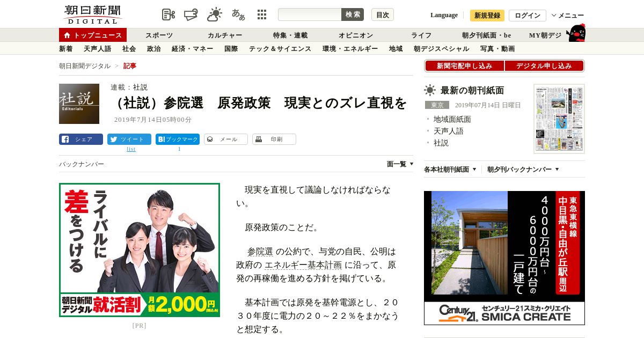Click the home icon in トップニュース

(x=67, y=35)
